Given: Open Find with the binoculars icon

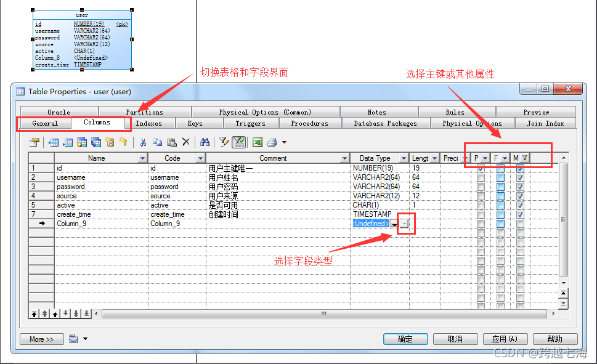Looking at the screenshot, I should pos(205,142).
